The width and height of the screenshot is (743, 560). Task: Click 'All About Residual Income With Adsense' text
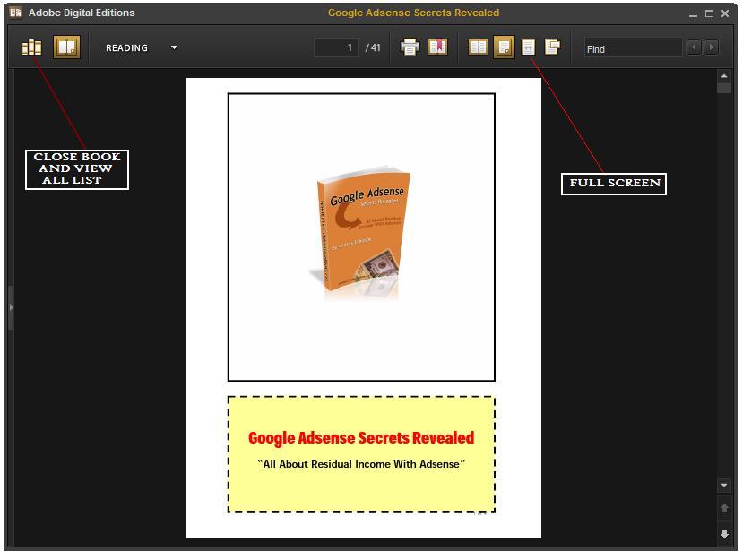(361, 464)
